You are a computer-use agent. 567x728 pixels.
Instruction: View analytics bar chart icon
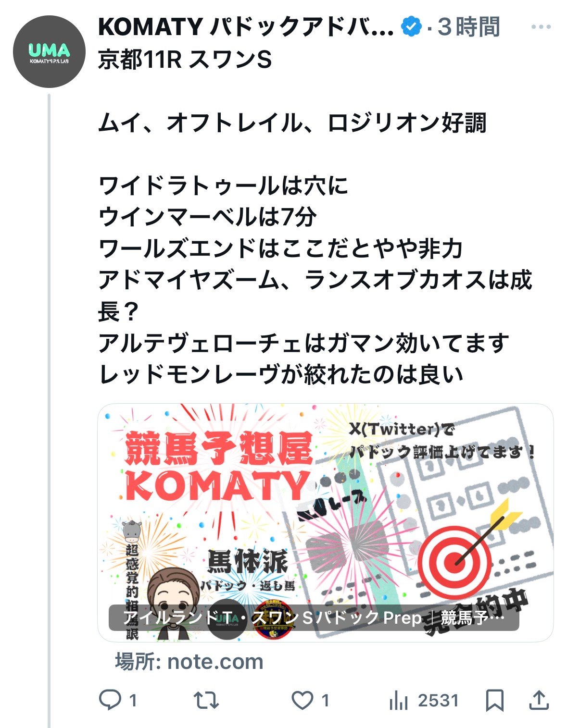pyautogui.click(x=399, y=701)
